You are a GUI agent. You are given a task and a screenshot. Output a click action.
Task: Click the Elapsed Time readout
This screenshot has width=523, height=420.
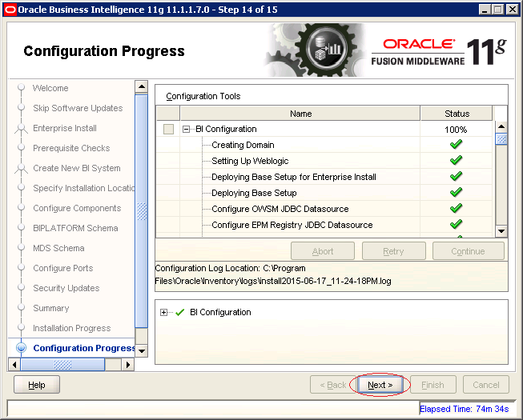tap(464, 409)
